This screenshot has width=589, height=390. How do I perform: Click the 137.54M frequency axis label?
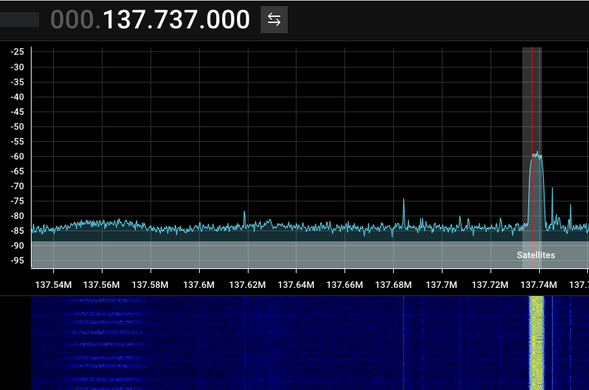53,285
